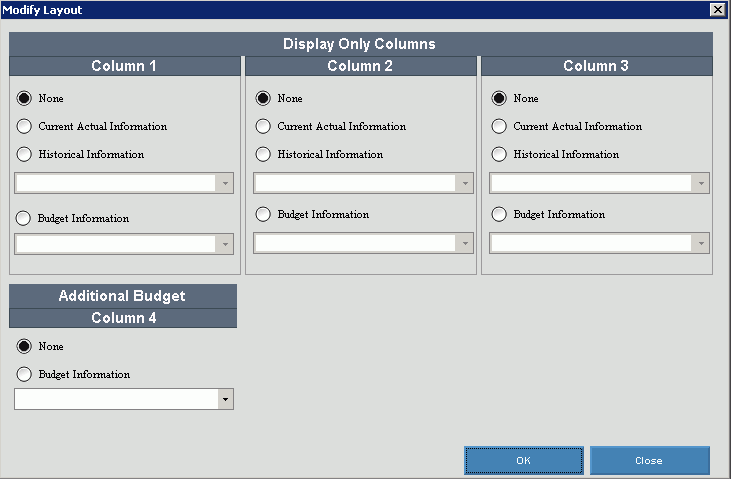Viewport: 731px width, 479px height.
Task: Select Budget Information in Column 4
Action: [x=24, y=374]
